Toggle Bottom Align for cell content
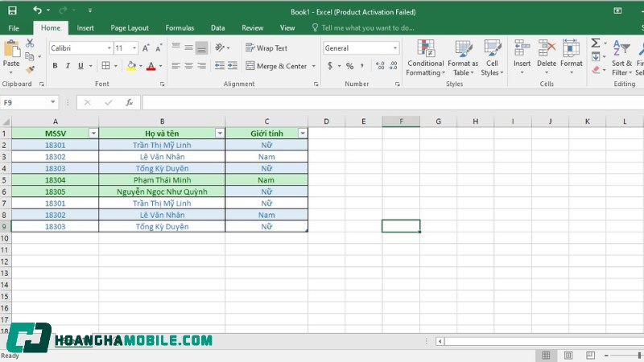Viewport: 644px width, 362px height. pyautogui.click(x=201, y=48)
